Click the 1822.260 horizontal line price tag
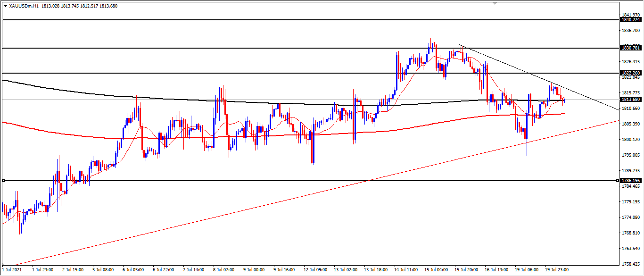This screenshot has height=276, width=644. tap(631, 73)
